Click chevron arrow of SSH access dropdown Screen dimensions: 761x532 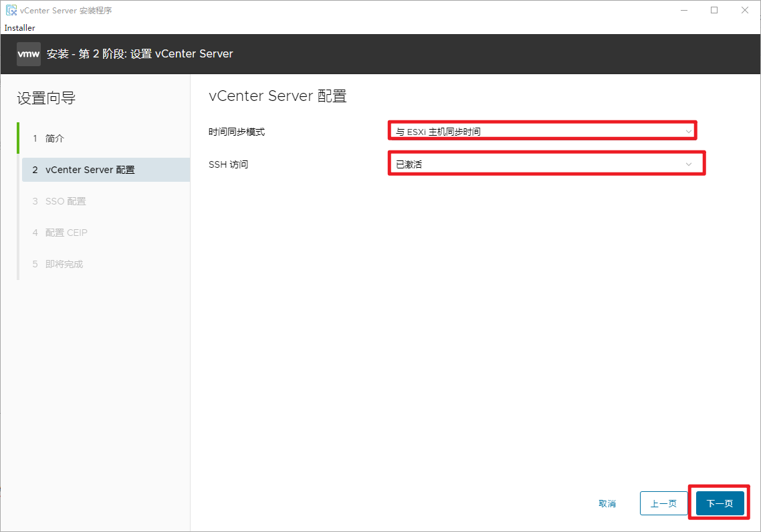689,164
